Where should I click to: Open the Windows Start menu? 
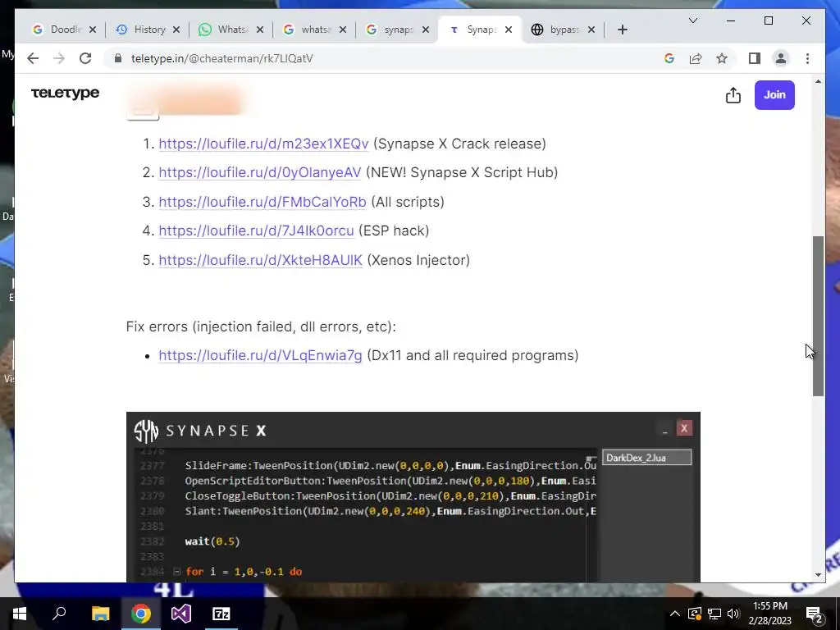pyautogui.click(x=20, y=614)
